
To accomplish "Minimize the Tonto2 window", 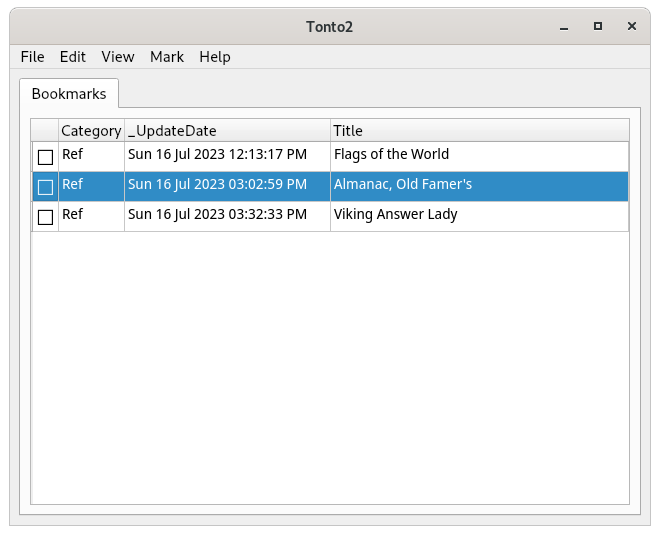I will tap(565, 26).
